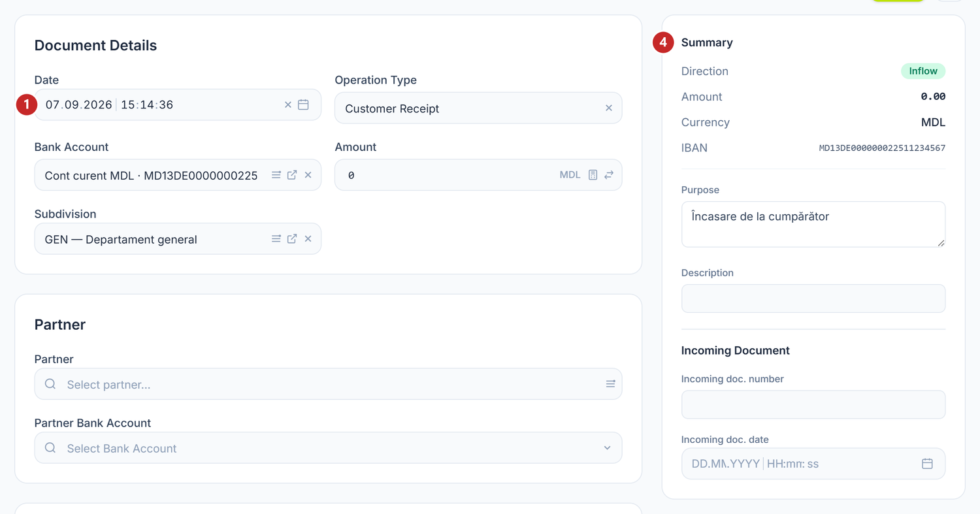Click the Partner search magnifier icon
The height and width of the screenshot is (514, 980).
tap(50, 384)
